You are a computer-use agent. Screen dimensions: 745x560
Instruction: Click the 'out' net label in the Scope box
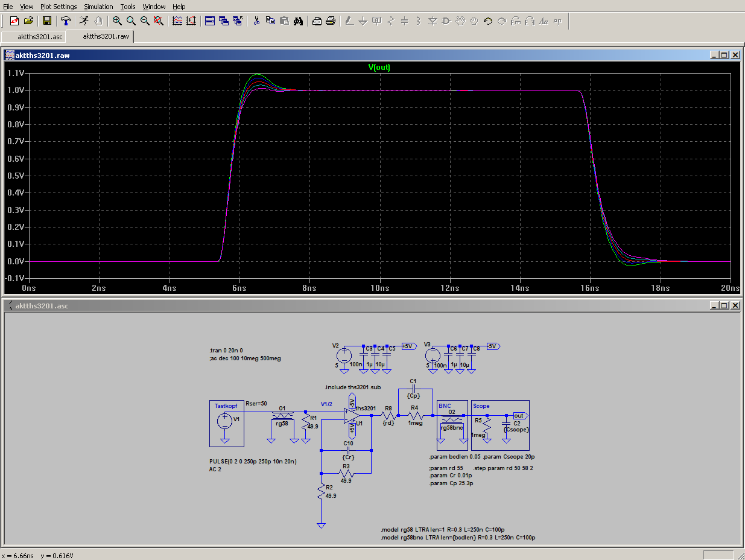(x=519, y=416)
